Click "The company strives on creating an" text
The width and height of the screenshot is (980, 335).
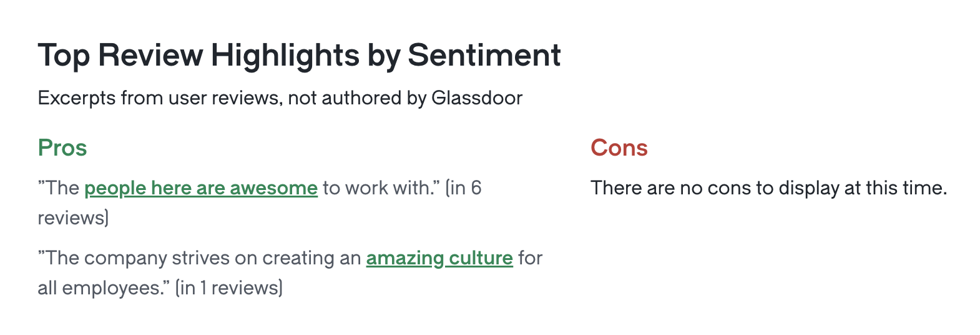pyautogui.click(x=200, y=258)
